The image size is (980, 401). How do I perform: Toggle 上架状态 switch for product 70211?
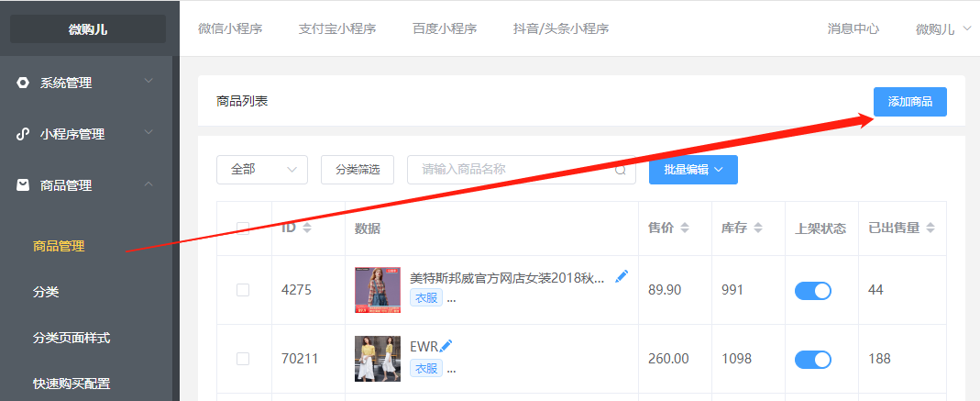click(813, 359)
